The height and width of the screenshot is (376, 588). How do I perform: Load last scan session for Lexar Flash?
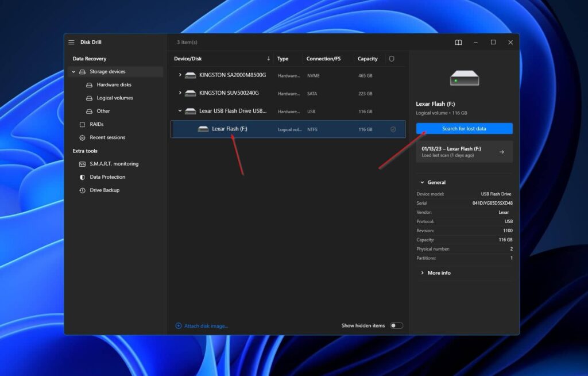point(464,152)
